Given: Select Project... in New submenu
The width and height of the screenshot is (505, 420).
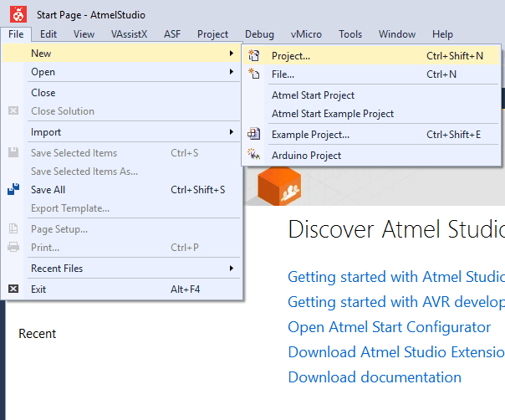Looking at the screenshot, I should 371,55.
